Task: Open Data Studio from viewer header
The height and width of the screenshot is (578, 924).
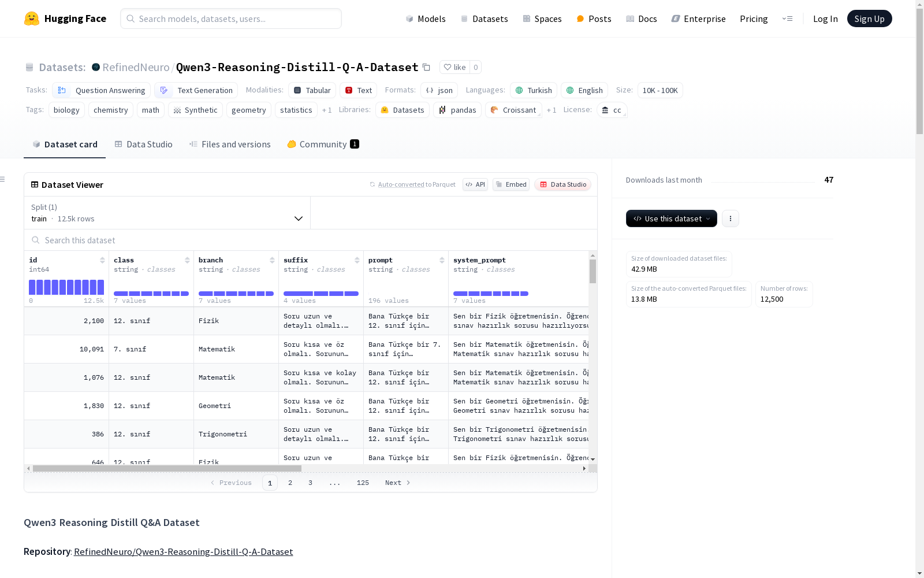Action: click(562, 184)
